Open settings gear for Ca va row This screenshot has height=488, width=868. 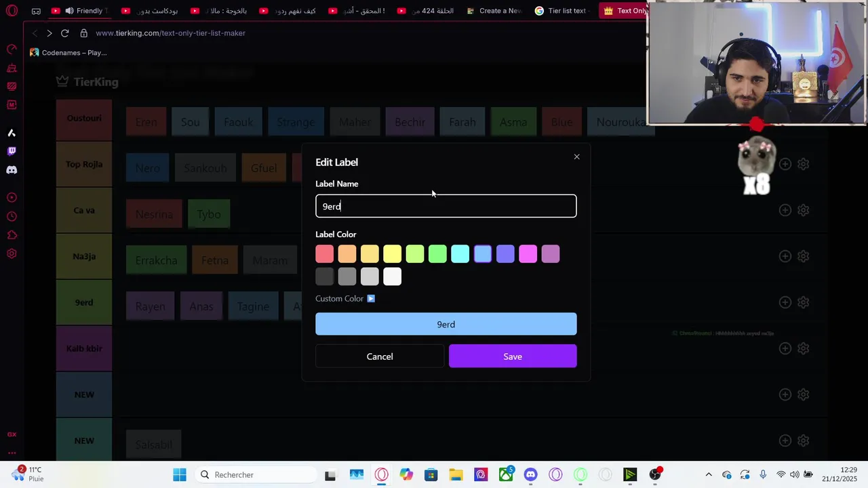[804, 210]
